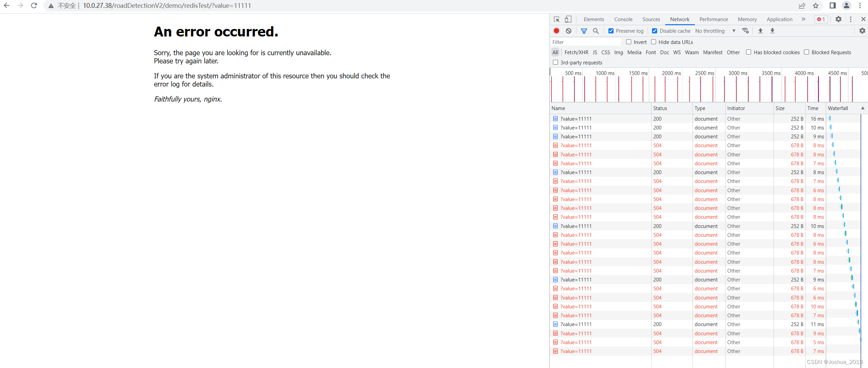868x368 pixels.
Task: Clear the network log
Action: 569,31
